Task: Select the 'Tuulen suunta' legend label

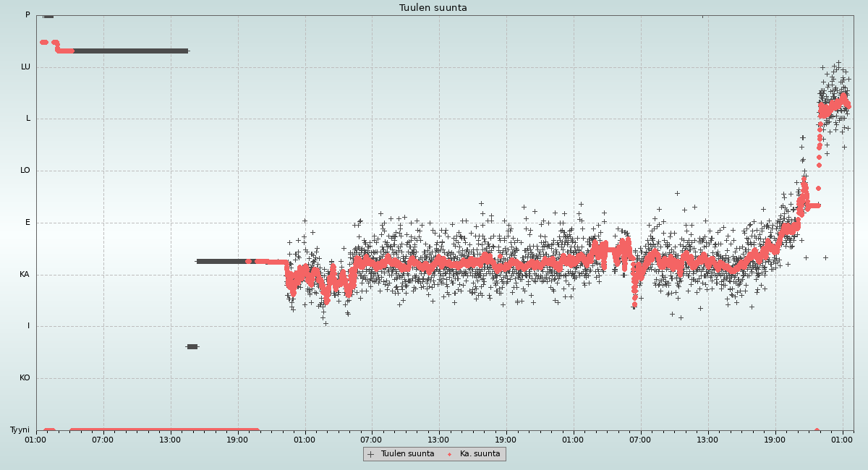Action: pos(407,454)
